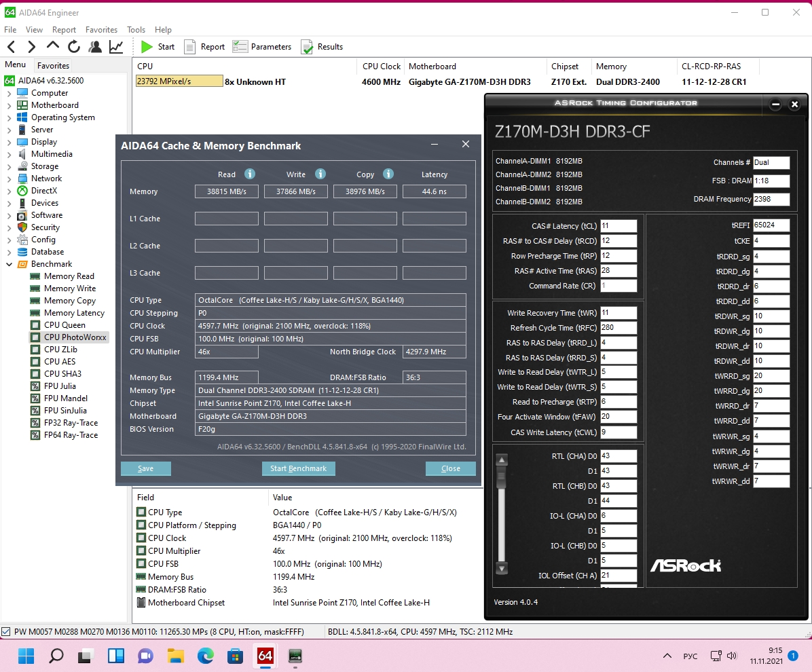The image size is (812, 672).
Task: Open Windows Start menu
Action: [x=26, y=656]
